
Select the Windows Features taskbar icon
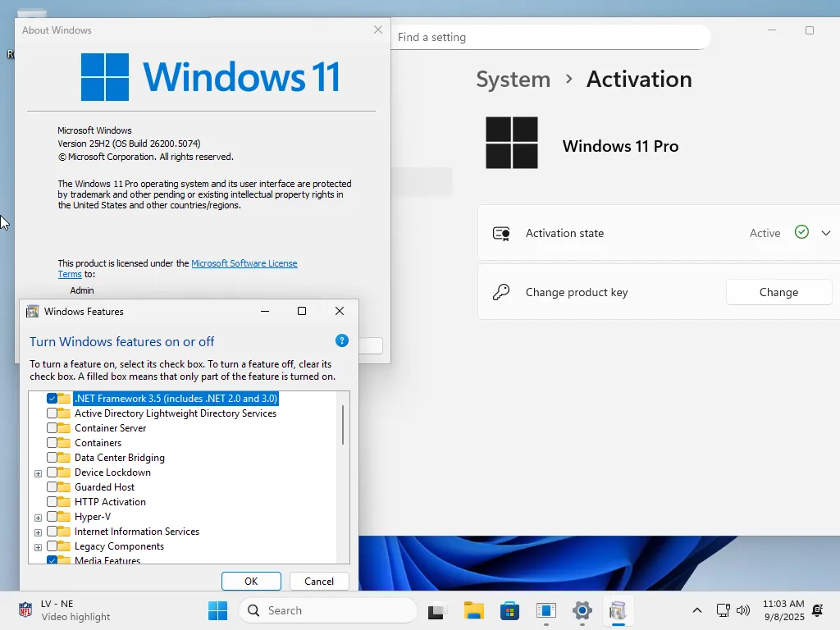pyautogui.click(x=618, y=610)
